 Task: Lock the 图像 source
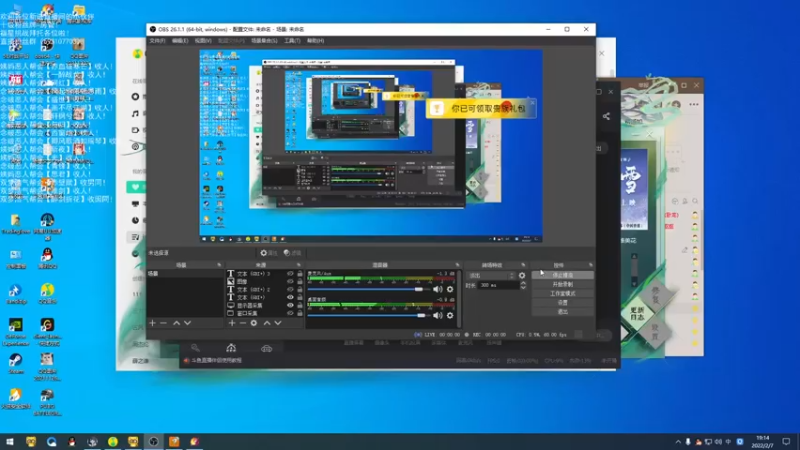[299, 282]
